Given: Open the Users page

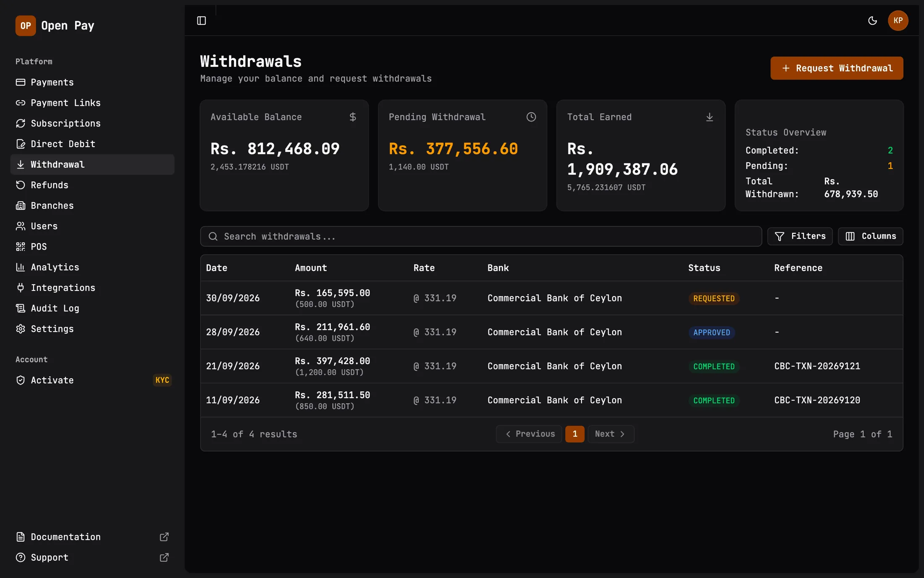Looking at the screenshot, I should [x=92, y=226].
